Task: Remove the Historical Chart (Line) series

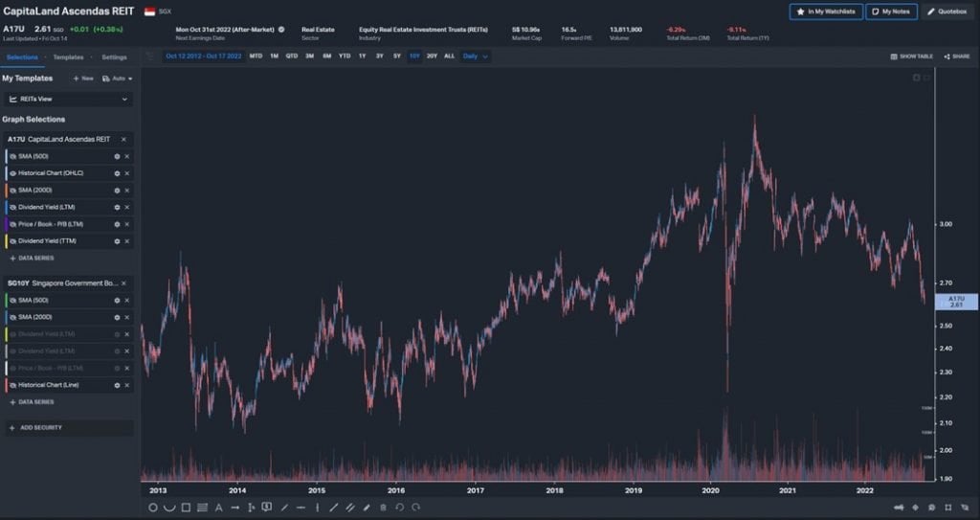Action: (127, 386)
